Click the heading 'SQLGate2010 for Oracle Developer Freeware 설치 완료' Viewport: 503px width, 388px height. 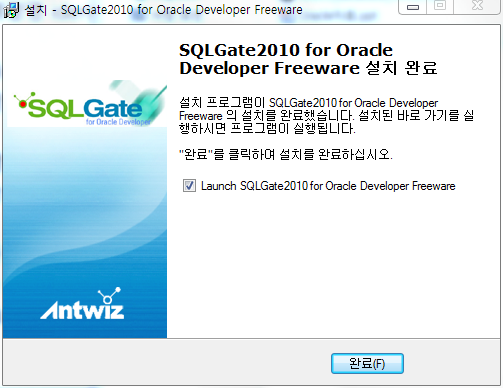308,59
